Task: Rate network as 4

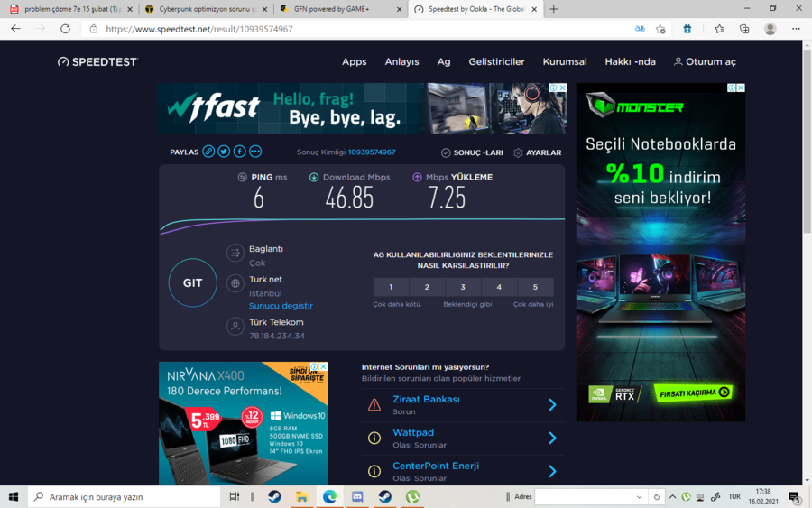Action: tap(499, 287)
